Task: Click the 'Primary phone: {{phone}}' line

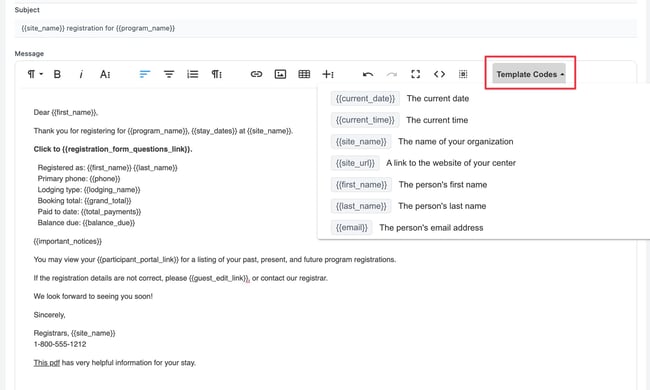Action: coord(79,179)
